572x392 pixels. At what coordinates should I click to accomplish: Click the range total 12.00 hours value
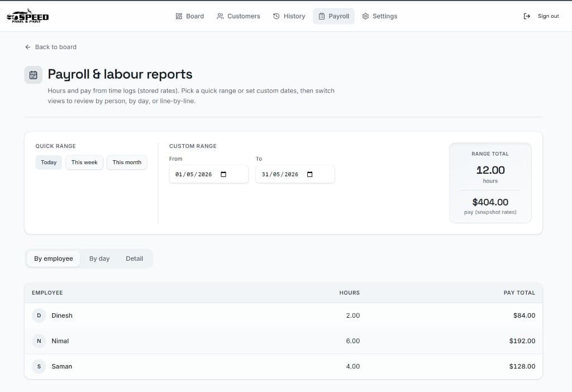(x=490, y=170)
